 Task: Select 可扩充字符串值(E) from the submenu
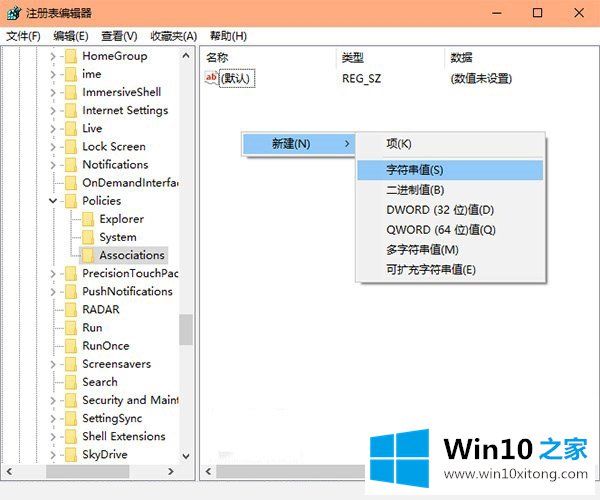(x=450, y=270)
